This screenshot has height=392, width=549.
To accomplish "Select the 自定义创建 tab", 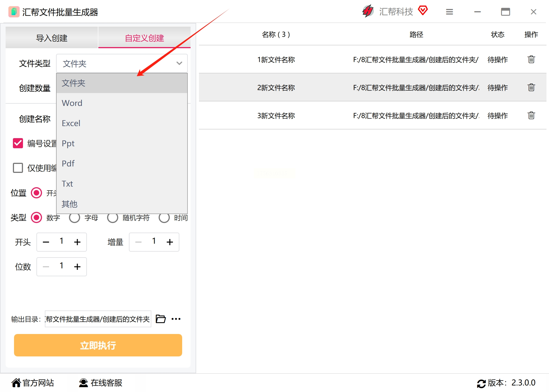I will click(x=144, y=38).
